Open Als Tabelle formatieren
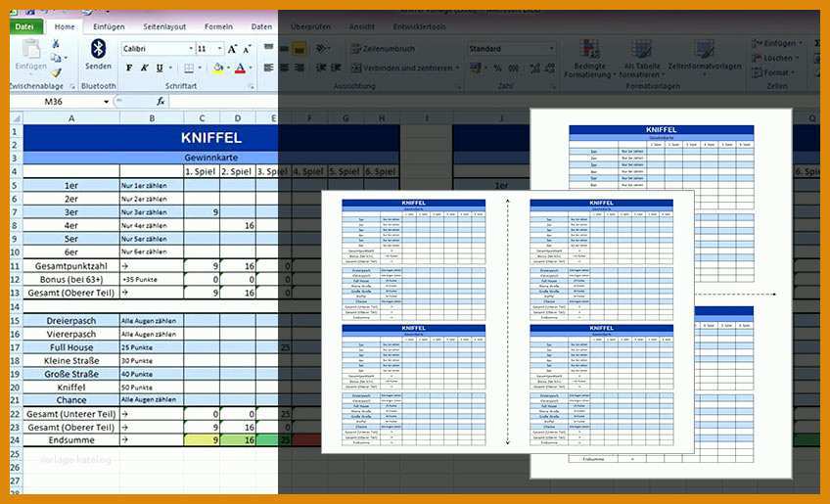Viewport: 830px width, 504px height. coord(641,59)
